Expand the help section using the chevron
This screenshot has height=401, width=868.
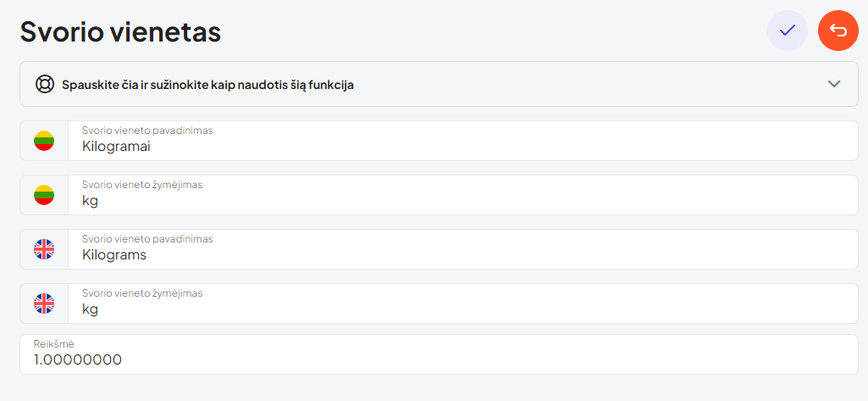click(834, 84)
